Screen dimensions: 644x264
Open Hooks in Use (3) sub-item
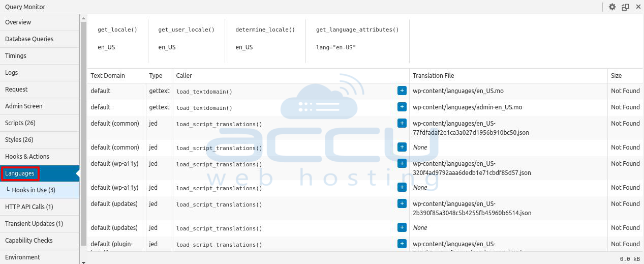[40, 190]
